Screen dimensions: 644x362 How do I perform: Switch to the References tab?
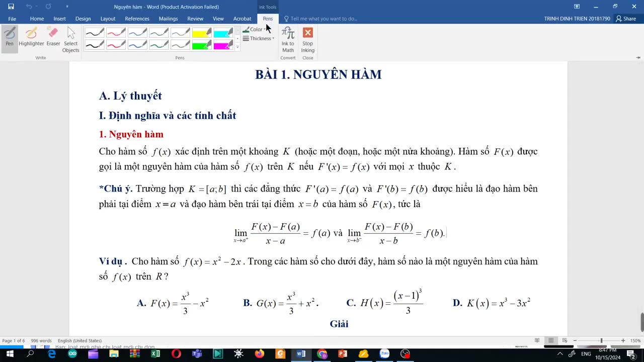(137, 19)
